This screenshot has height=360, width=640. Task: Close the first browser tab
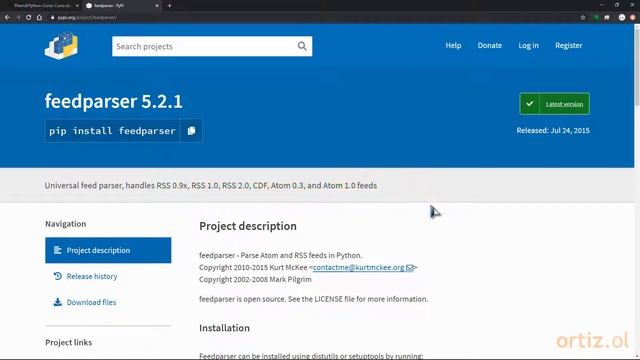click(77, 6)
